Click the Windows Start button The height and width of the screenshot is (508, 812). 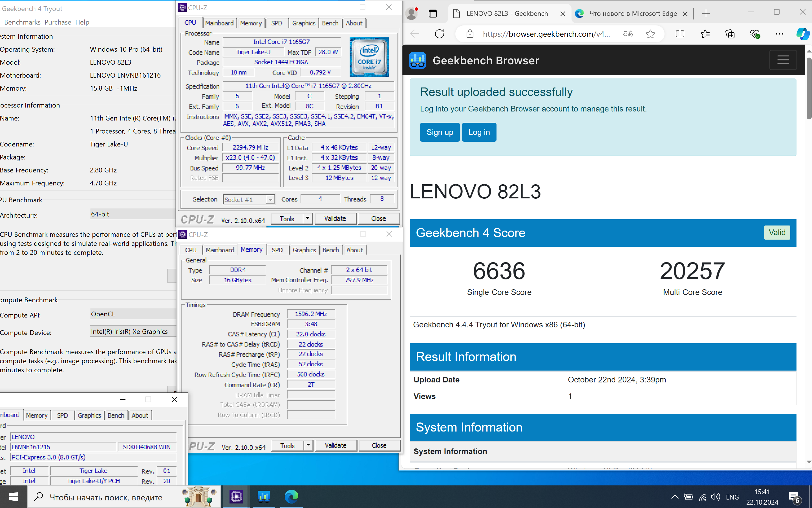[x=14, y=497]
